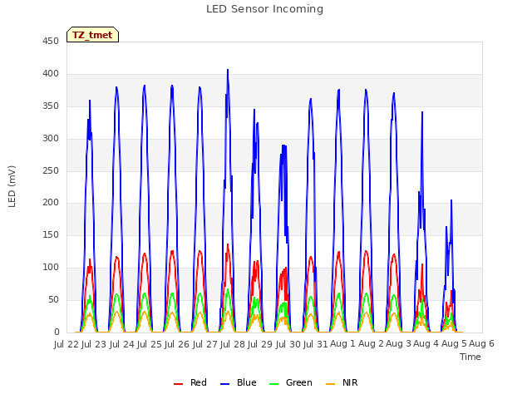
Task: Click the 150 y-axis tick label
Action: coord(51,235)
